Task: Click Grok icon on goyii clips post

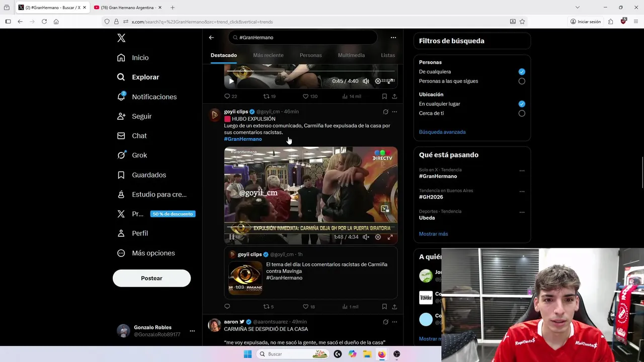Action: 385,112
